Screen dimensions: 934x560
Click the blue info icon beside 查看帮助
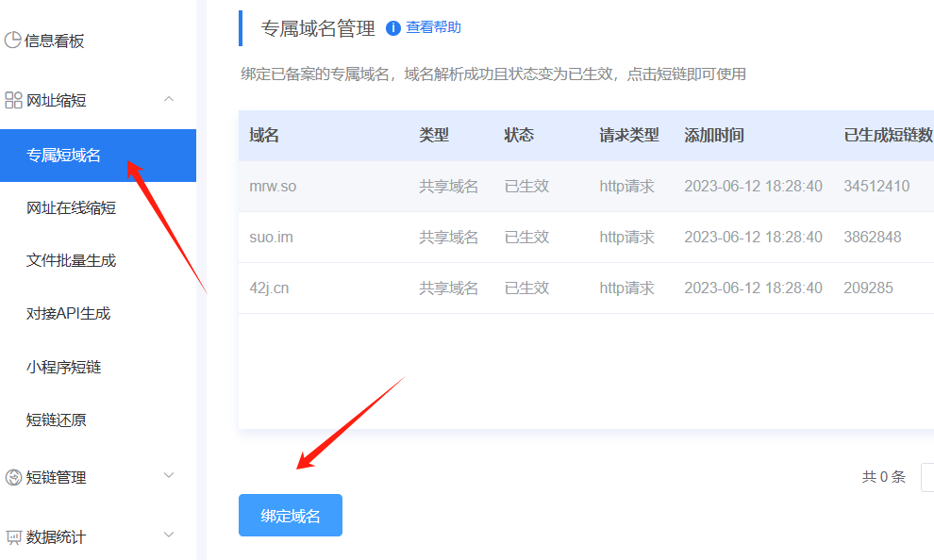(x=393, y=28)
